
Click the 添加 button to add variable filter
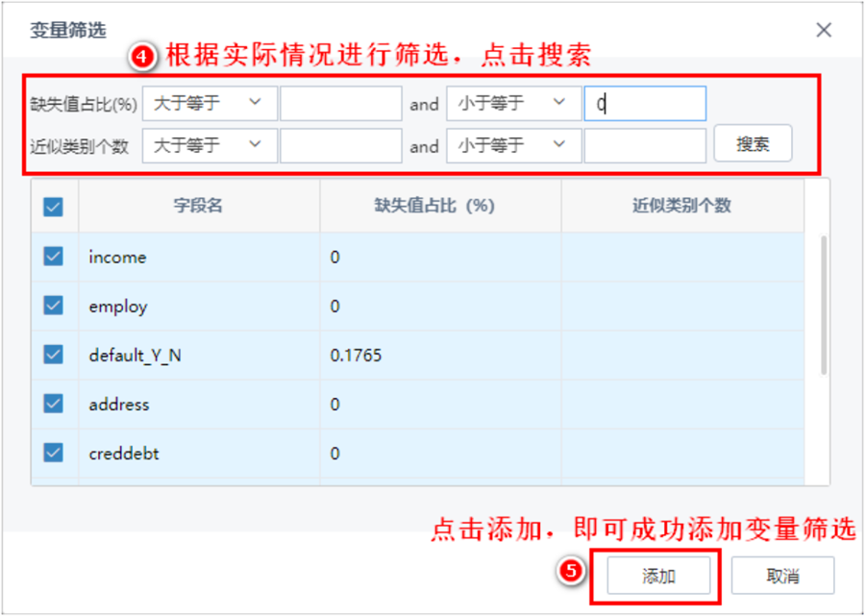[x=659, y=575]
